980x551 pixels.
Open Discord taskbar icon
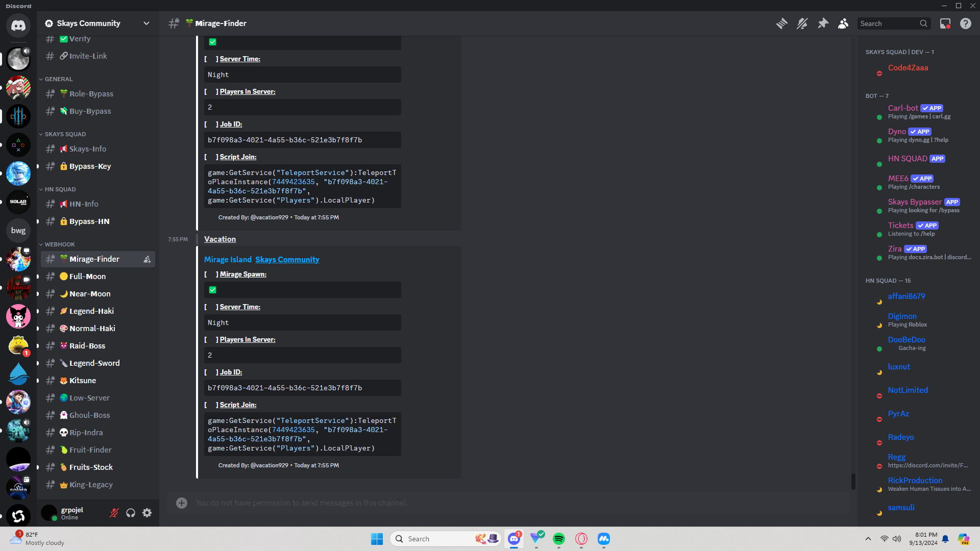pyautogui.click(x=514, y=539)
